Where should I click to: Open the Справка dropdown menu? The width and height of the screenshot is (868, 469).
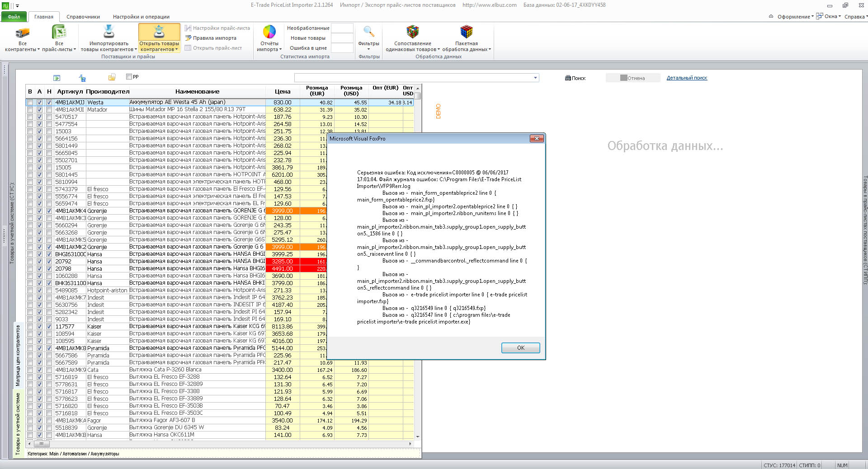[x=856, y=17]
